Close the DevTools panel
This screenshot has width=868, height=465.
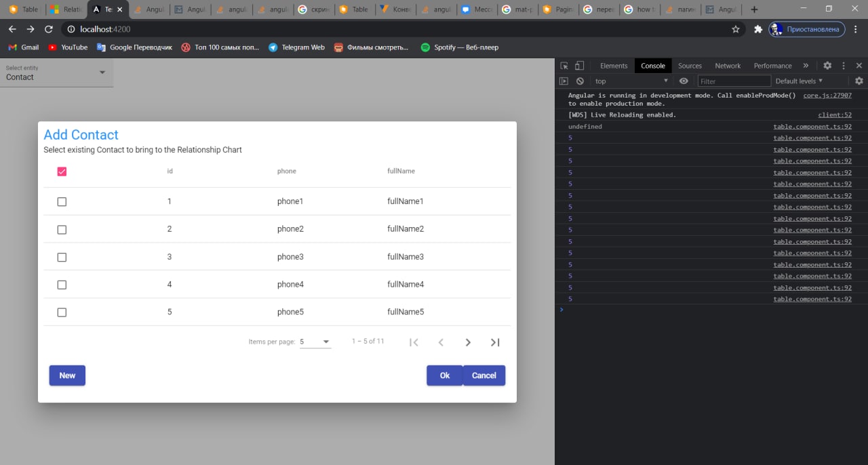coord(859,66)
